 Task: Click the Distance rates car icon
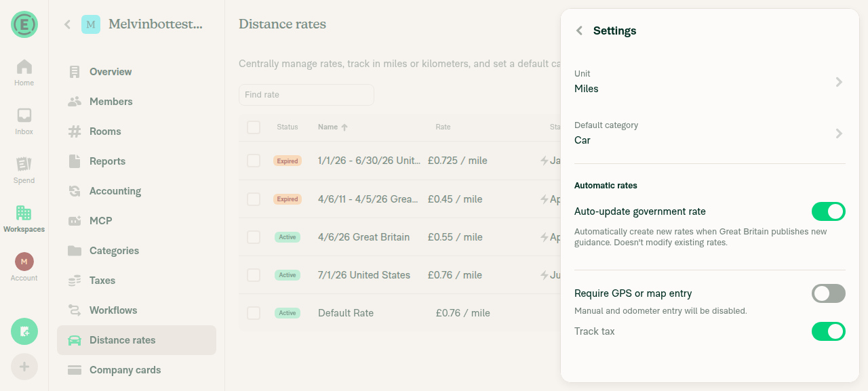point(75,340)
